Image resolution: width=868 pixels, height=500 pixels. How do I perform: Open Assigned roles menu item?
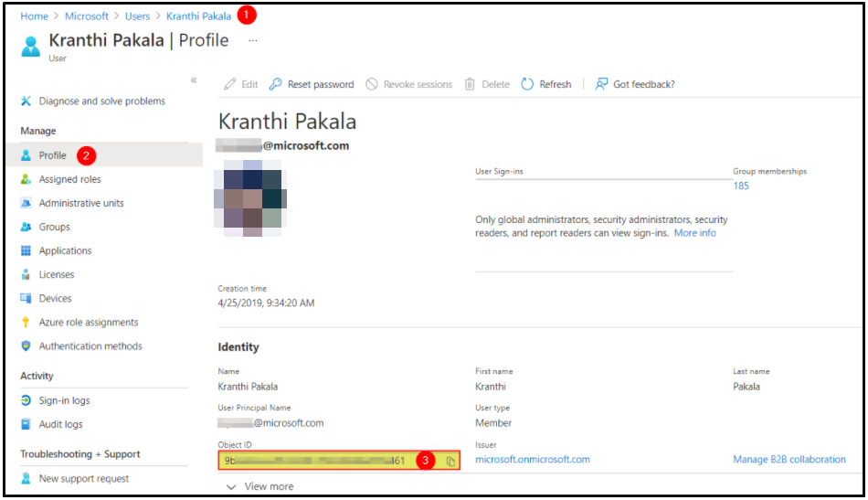click(69, 179)
